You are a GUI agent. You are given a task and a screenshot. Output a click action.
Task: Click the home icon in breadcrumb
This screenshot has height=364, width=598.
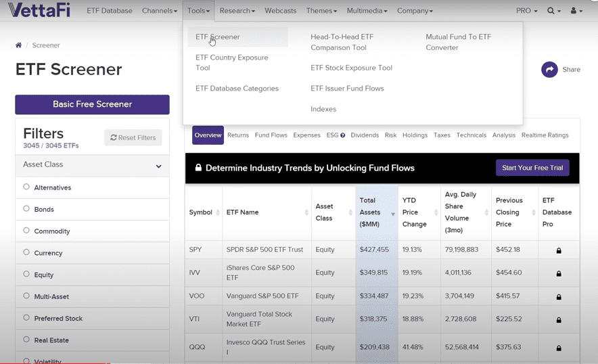point(18,45)
